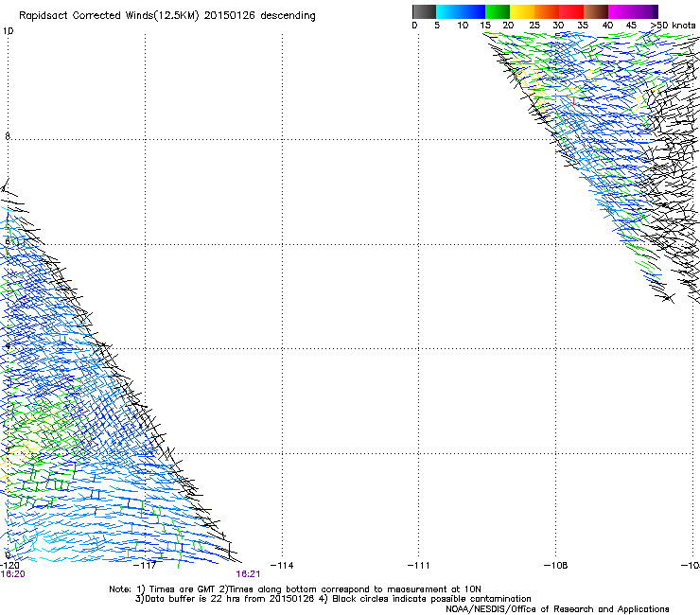Viewport: 700px width, 615px height.
Task: Click the green 15-20 knots color segment
Action: (x=498, y=11)
